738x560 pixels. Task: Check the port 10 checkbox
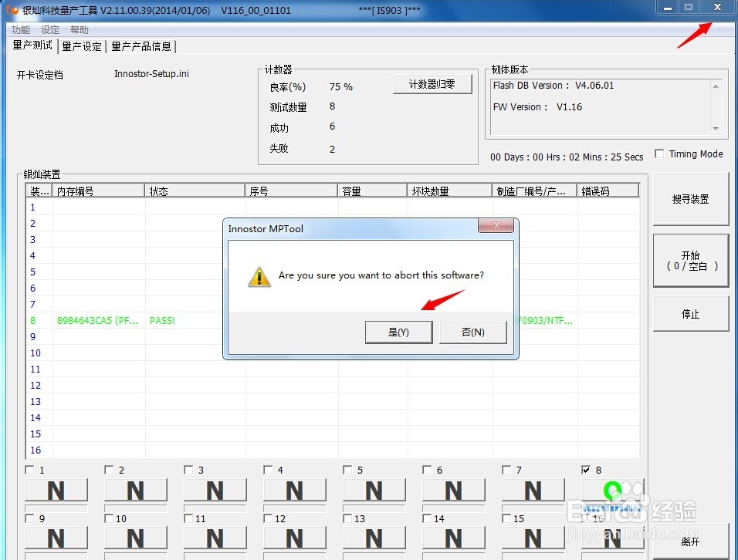click(109, 518)
